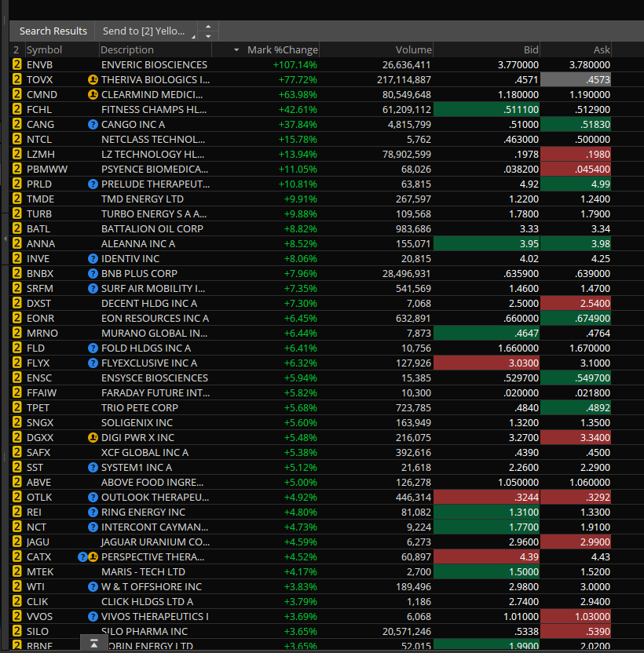Click the 20,571,246 volume for SILO
This screenshot has height=653, width=644.
coord(407,631)
